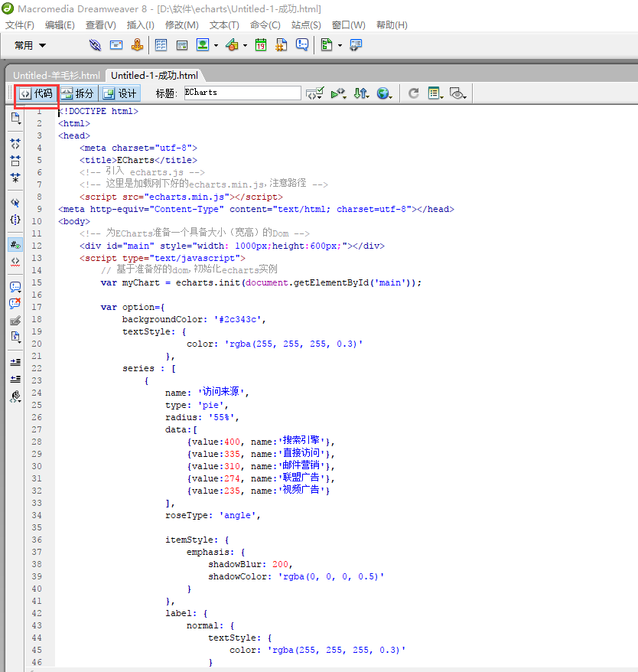Collapse the selected code
This screenshot has height=672, width=638.
pos(15,161)
